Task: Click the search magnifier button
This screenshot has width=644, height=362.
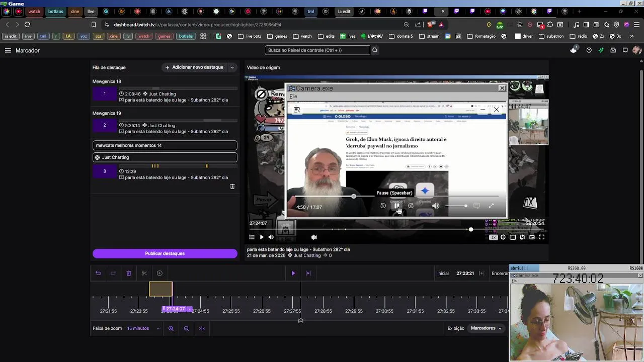Action: point(375,50)
